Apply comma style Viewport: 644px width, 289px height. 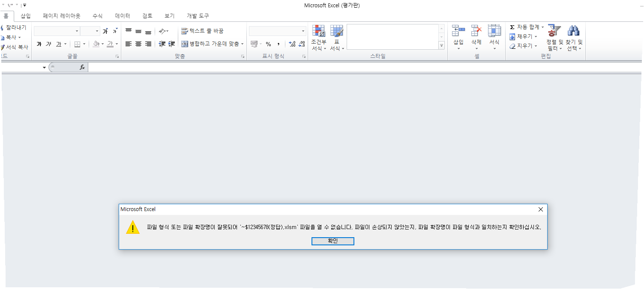coord(279,44)
